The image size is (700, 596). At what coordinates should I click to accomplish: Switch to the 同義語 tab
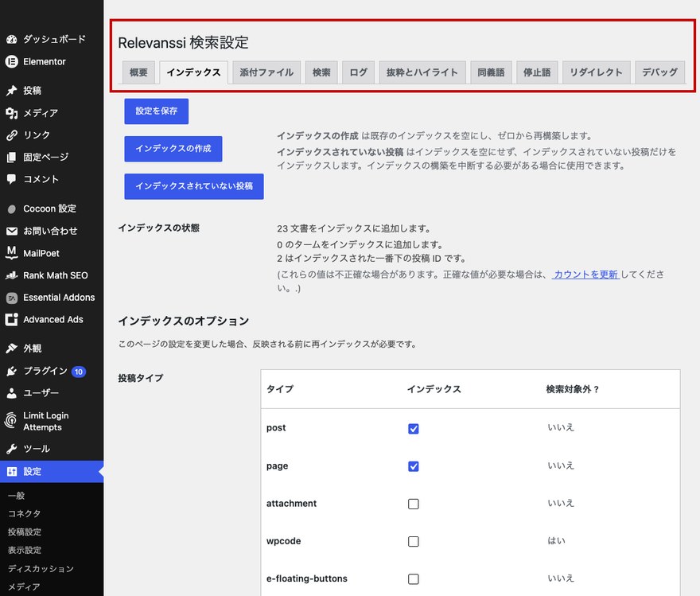491,72
